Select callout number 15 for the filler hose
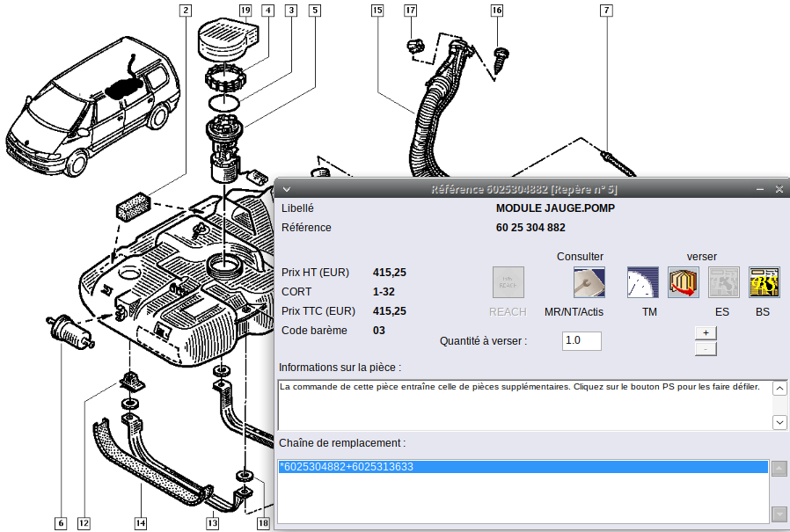790x532 pixels. 377,11
